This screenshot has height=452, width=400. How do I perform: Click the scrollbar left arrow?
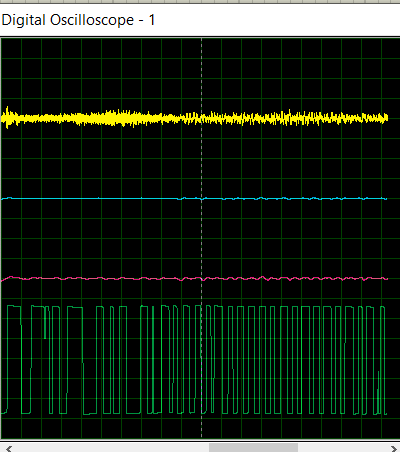click(9, 448)
